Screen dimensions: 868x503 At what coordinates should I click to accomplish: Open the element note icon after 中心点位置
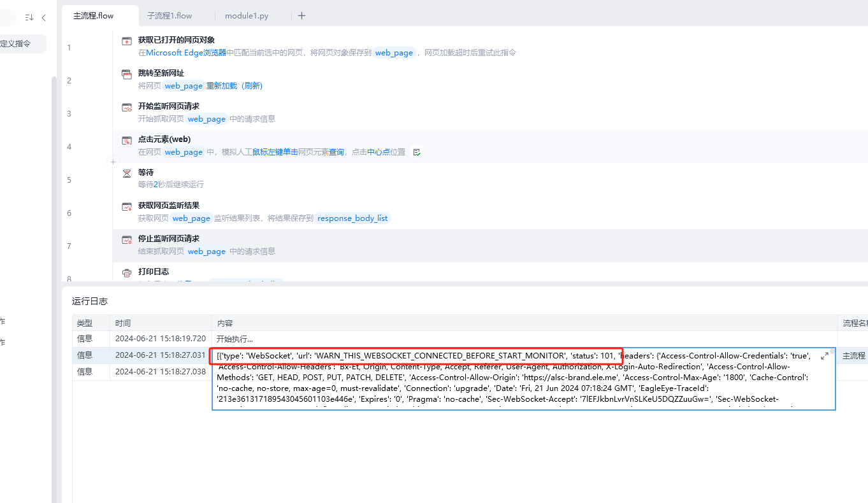click(417, 152)
